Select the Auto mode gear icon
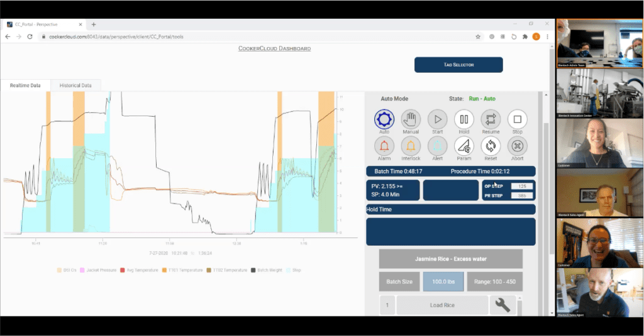 pyautogui.click(x=384, y=119)
